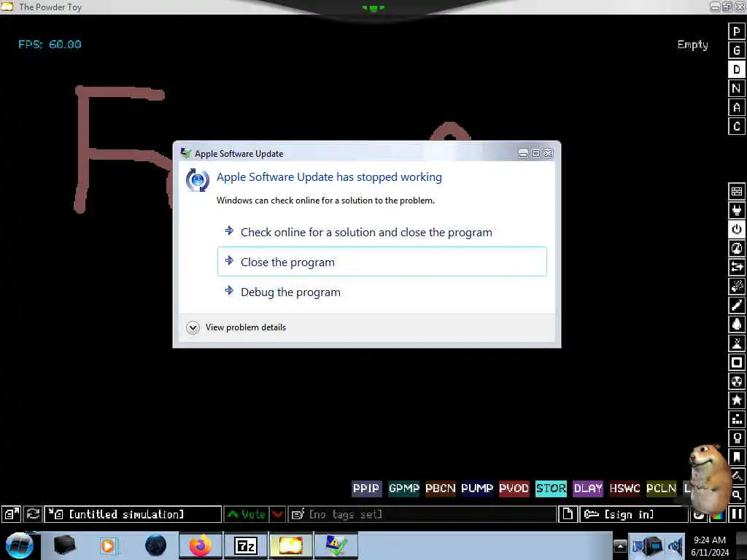Open the Liquids droplet category icon
The image size is (747, 560).
click(737, 324)
